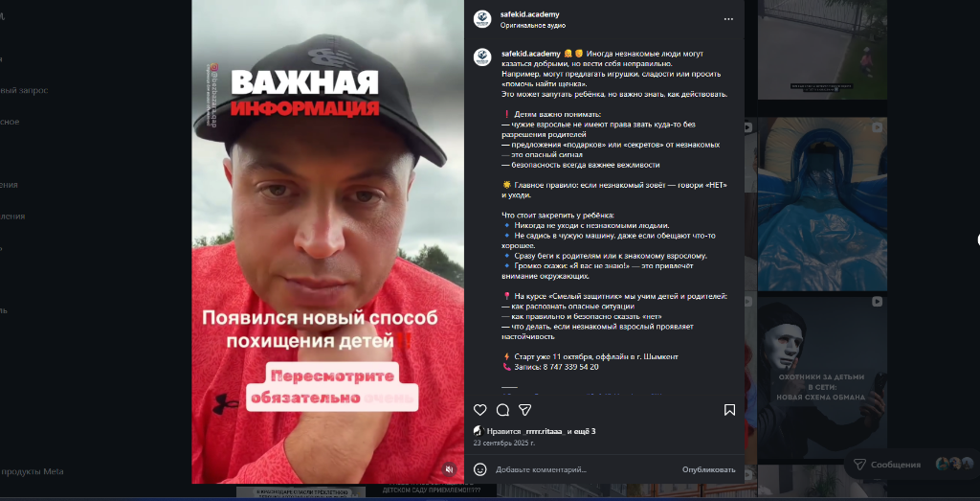Click avatar beside the caption text

[482, 57]
